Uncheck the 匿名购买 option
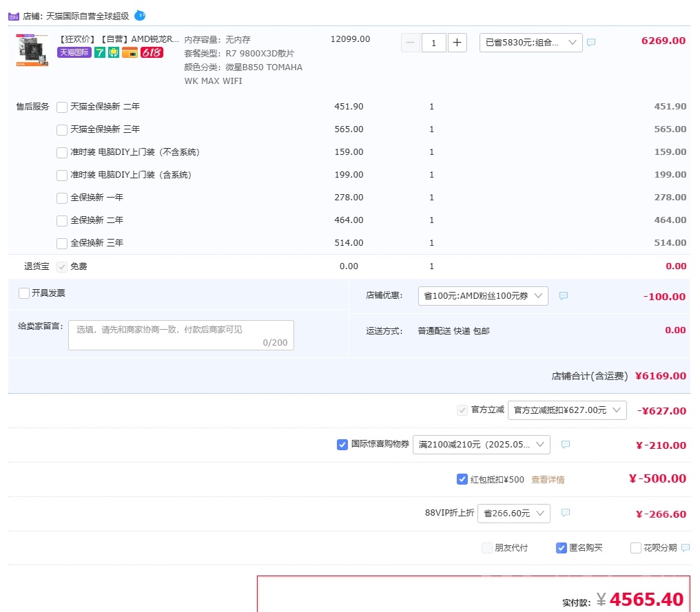The width and height of the screenshot is (700, 612). (x=561, y=547)
